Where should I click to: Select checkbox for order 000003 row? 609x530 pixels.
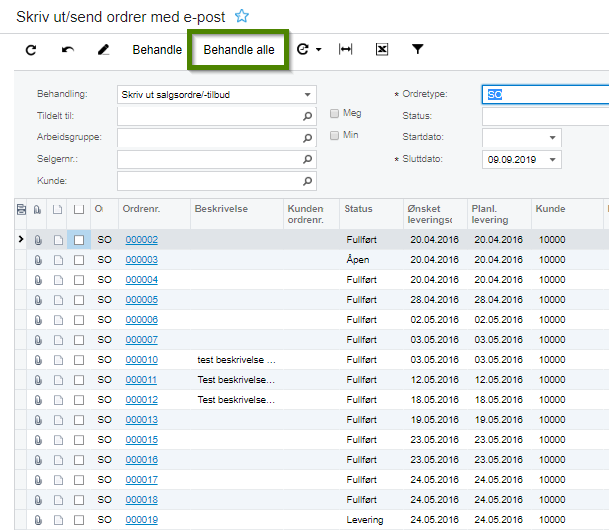click(x=79, y=260)
